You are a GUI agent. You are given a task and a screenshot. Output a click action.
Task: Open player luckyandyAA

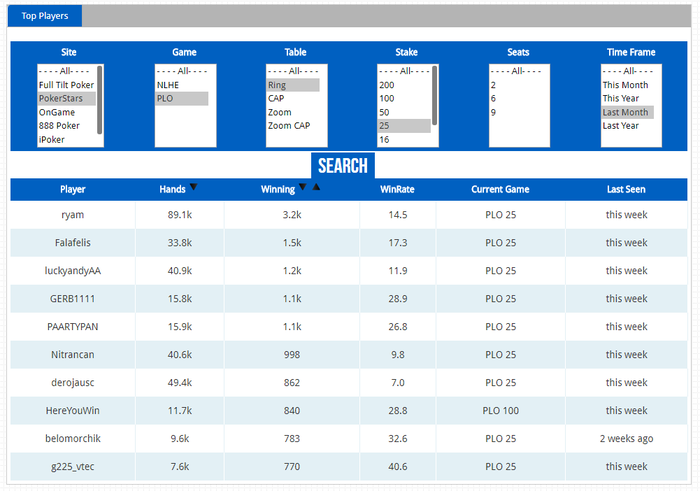[73, 271]
